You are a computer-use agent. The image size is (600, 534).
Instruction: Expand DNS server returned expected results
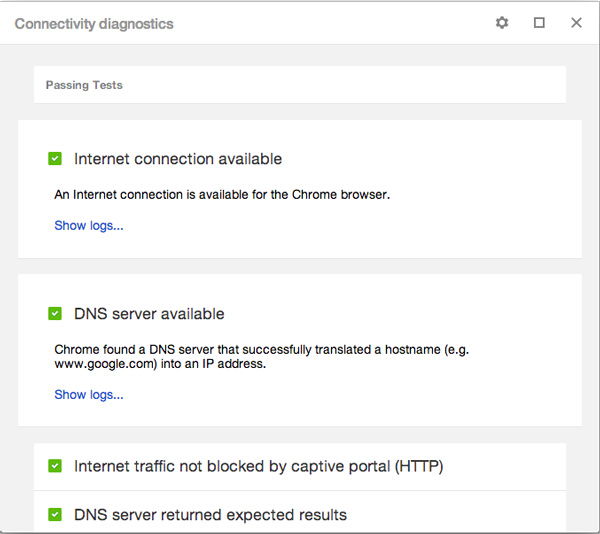click(210, 515)
